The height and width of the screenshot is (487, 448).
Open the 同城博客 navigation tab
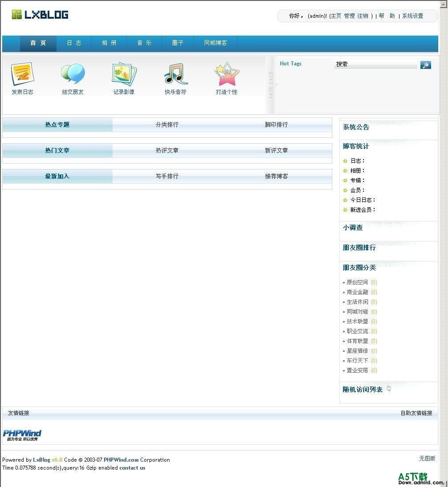coord(216,43)
